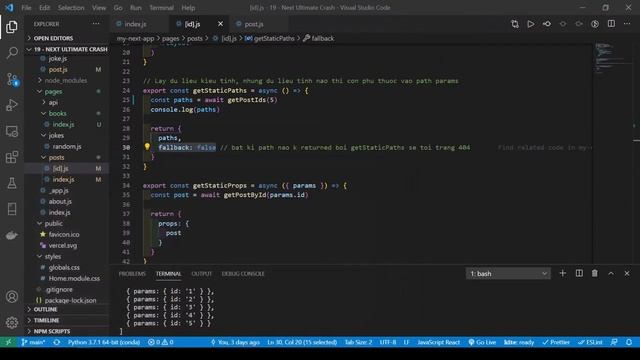Switch to the index.js editor tab

tap(139, 24)
